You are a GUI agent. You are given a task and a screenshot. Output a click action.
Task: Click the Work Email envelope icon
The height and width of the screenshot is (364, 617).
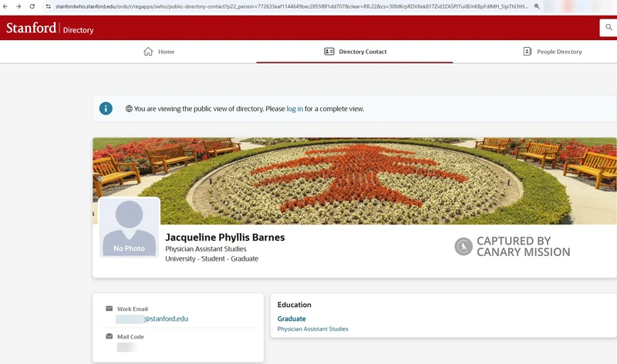[x=109, y=308]
